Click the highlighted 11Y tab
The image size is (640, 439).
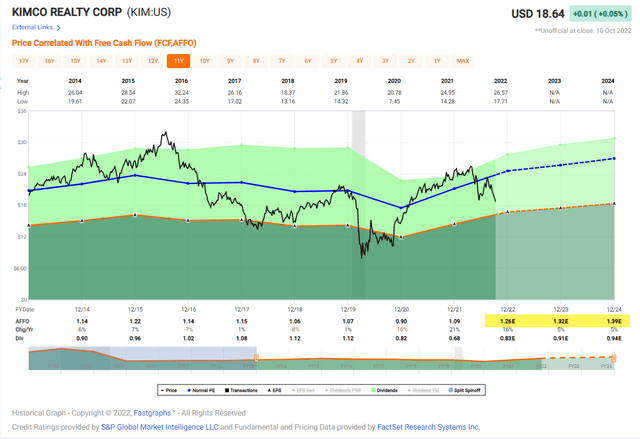click(x=178, y=61)
